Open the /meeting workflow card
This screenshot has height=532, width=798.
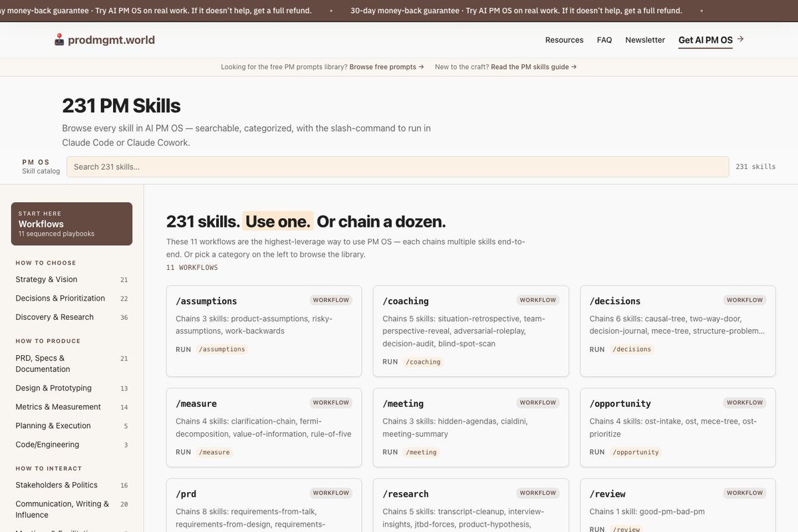point(471,428)
